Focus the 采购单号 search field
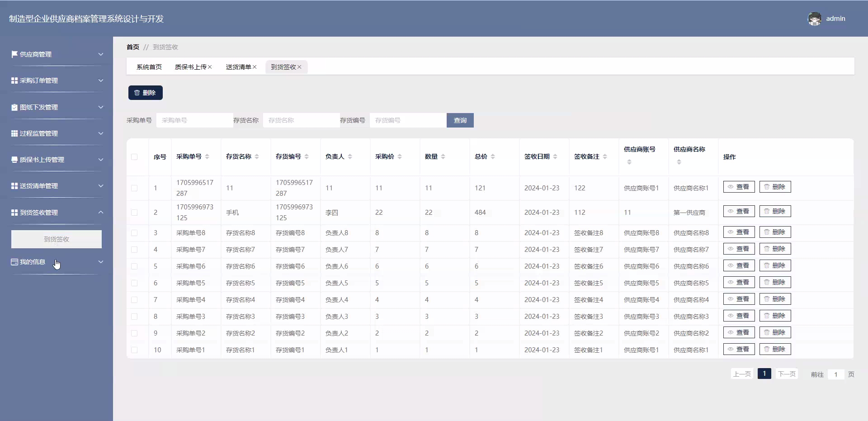The height and width of the screenshot is (421, 868). [195, 120]
